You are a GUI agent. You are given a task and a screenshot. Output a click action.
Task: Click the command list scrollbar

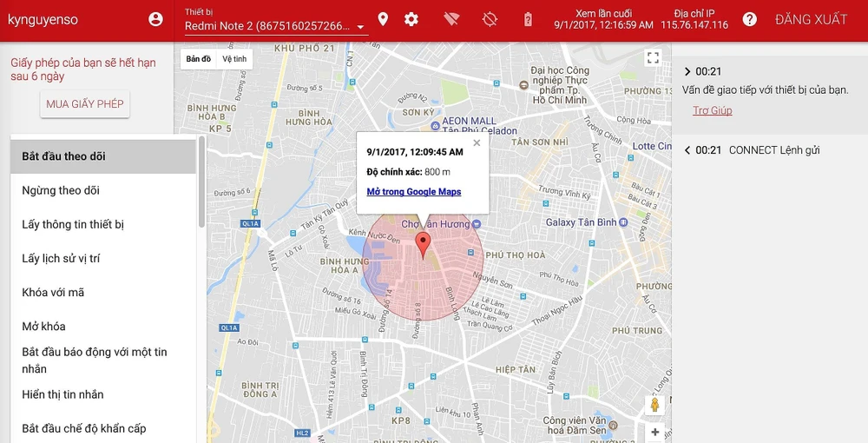(201, 182)
